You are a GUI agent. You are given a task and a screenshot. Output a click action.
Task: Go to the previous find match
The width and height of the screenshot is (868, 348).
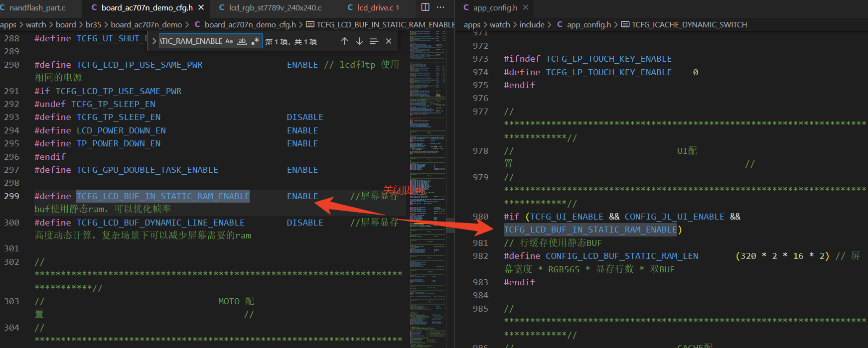click(344, 41)
